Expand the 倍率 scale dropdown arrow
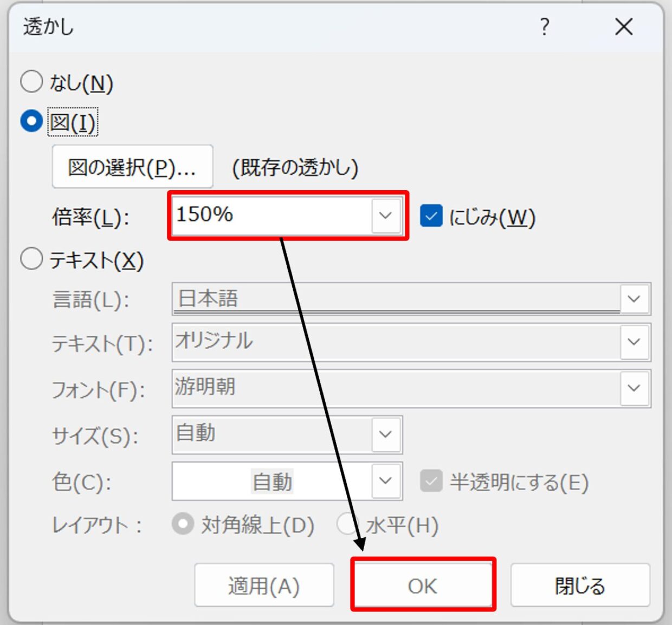The image size is (672, 625). (x=385, y=216)
